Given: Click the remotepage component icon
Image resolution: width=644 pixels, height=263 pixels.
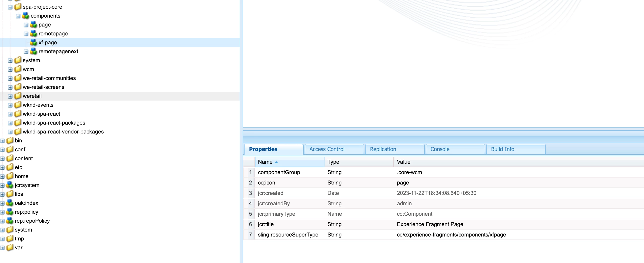Looking at the screenshot, I should [33, 33].
